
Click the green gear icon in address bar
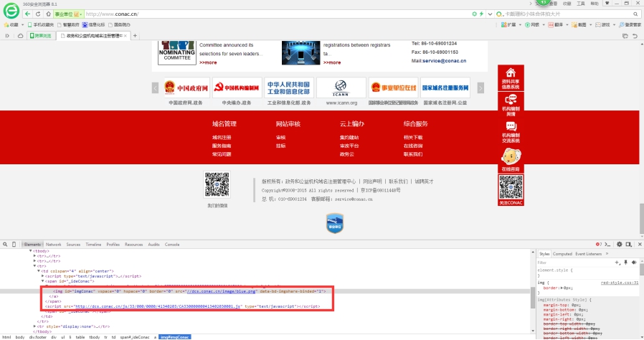(x=474, y=14)
